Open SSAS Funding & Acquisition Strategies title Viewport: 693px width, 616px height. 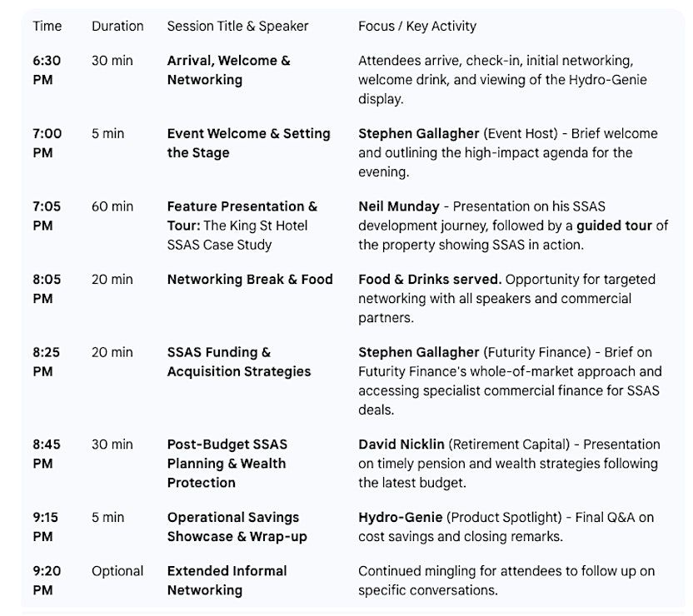click(238, 361)
